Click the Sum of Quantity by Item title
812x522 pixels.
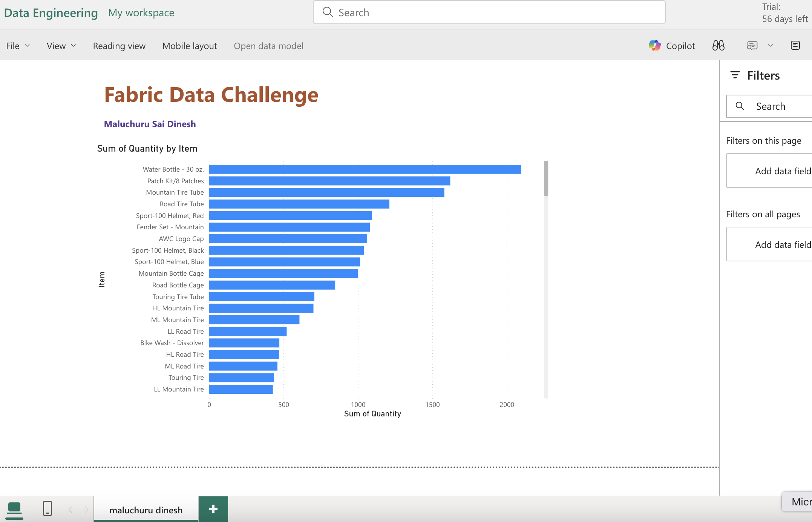click(147, 148)
